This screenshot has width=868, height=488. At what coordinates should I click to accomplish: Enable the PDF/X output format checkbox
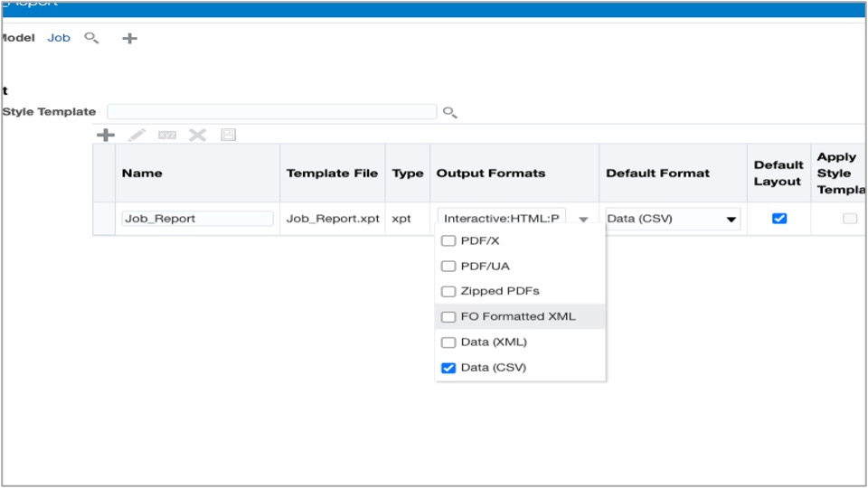click(448, 241)
